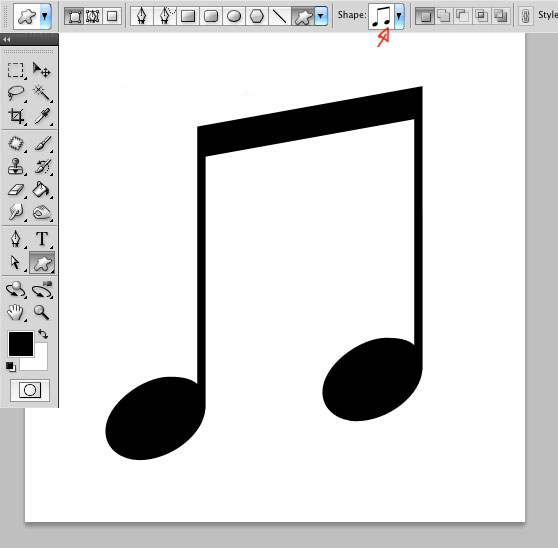Select the Crop tool
558x548 pixels.
pyautogui.click(x=16, y=116)
